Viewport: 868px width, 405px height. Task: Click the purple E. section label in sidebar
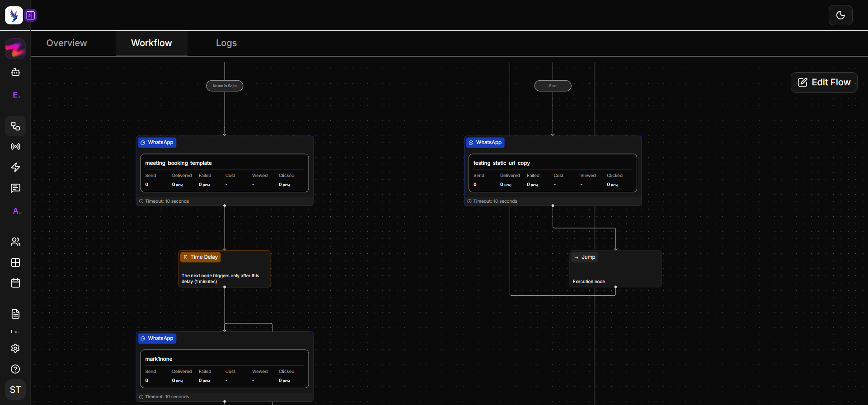coord(16,95)
